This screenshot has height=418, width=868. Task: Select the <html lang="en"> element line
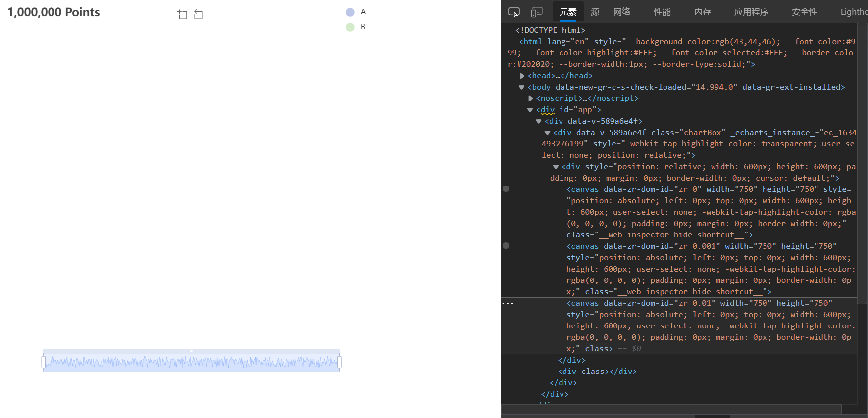tap(681, 53)
